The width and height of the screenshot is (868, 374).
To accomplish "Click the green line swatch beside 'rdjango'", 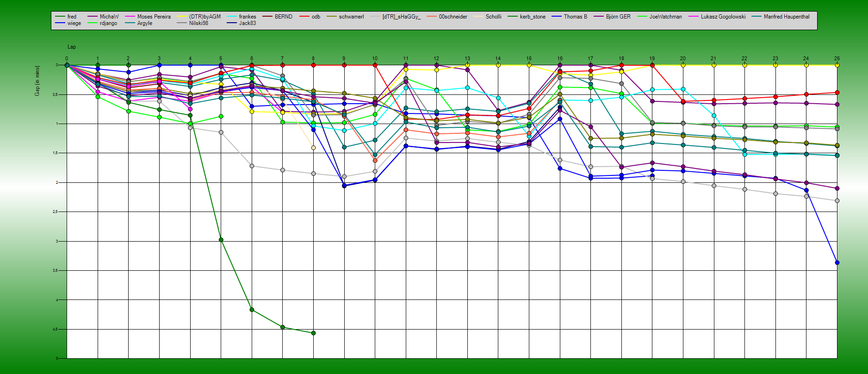I will point(93,23).
